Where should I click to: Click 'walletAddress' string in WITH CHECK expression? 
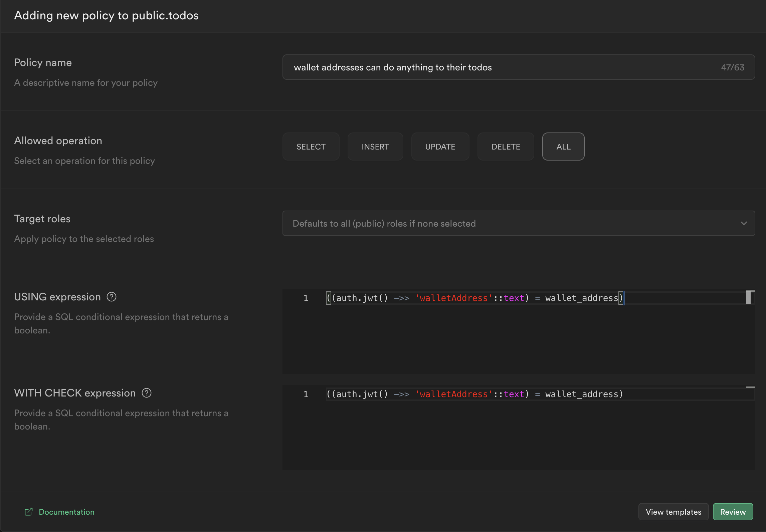(453, 394)
